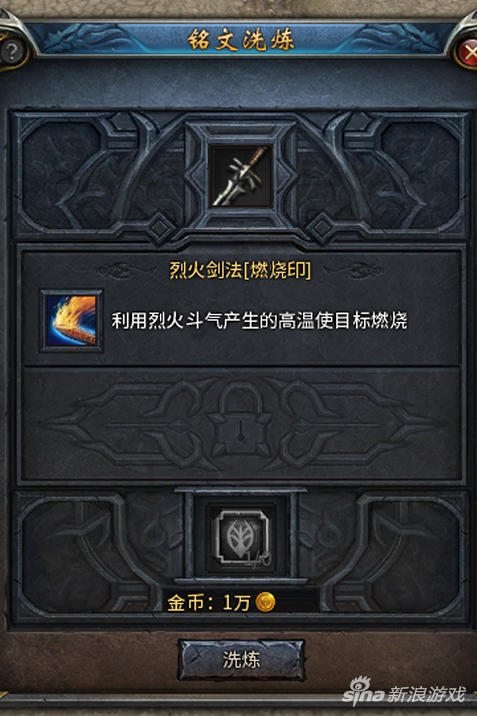The height and width of the screenshot is (716, 477).
Task: Click the 铭文洗炼 title banner
Action: click(x=241, y=40)
